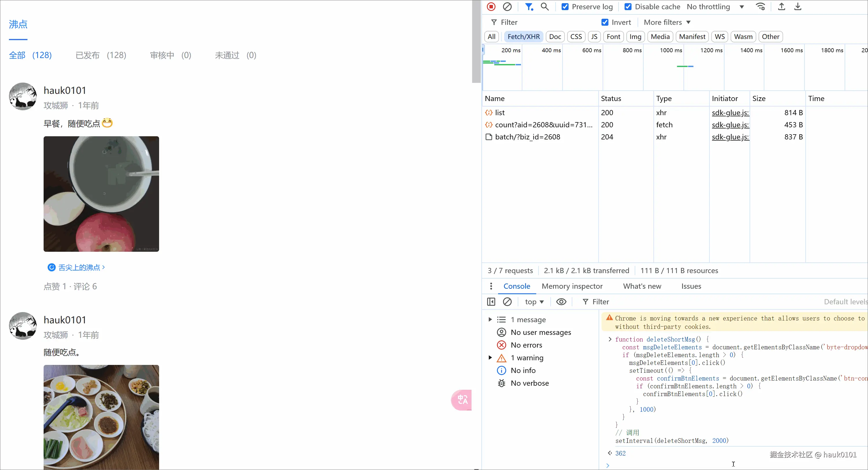Click the pink translate floating button
Screen dimensions: 868x470
pyautogui.click(x=462, y=400)
